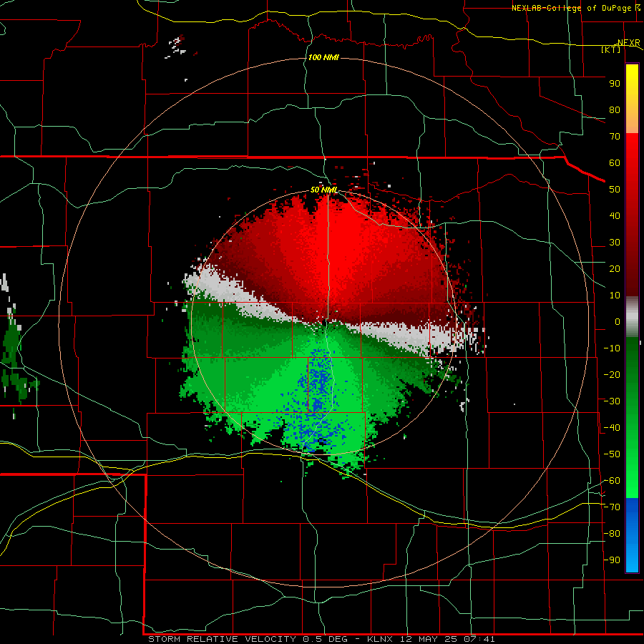Image resolution: width=644 pixels, height=644 pixels.
Task: Click the 80 value on the velocity scale
Action: pos(615,110)
